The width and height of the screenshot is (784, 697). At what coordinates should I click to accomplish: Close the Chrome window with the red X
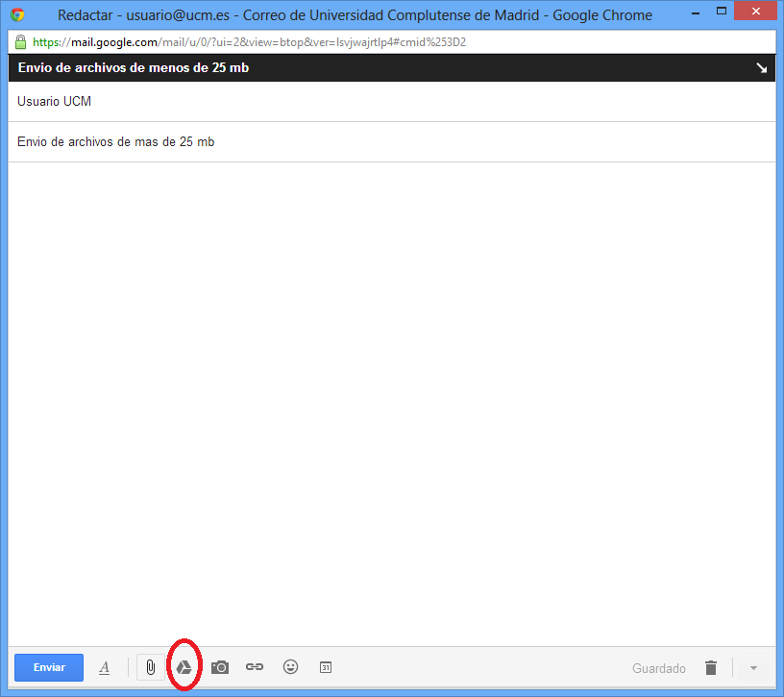(x=755, y=11)
